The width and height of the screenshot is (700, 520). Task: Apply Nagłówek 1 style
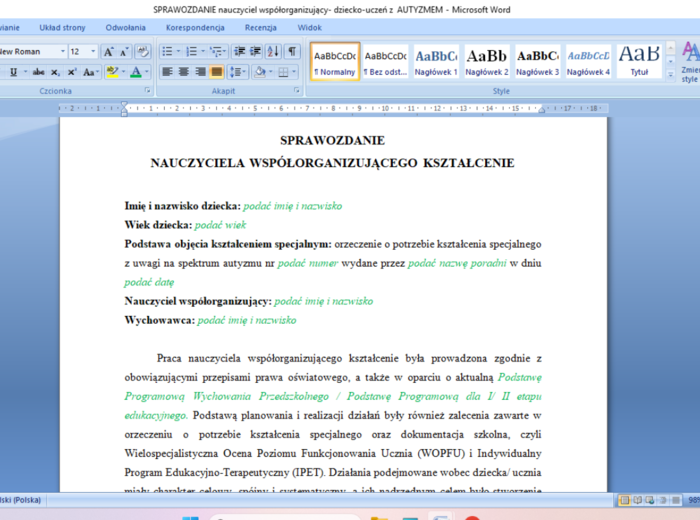tap(436, 62)
